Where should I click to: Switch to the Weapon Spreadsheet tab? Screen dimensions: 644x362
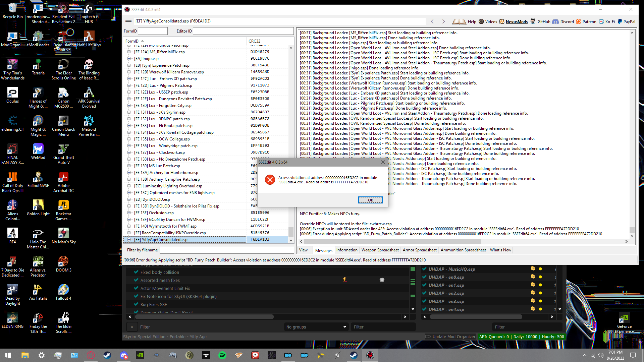click(x=380, y=250)
